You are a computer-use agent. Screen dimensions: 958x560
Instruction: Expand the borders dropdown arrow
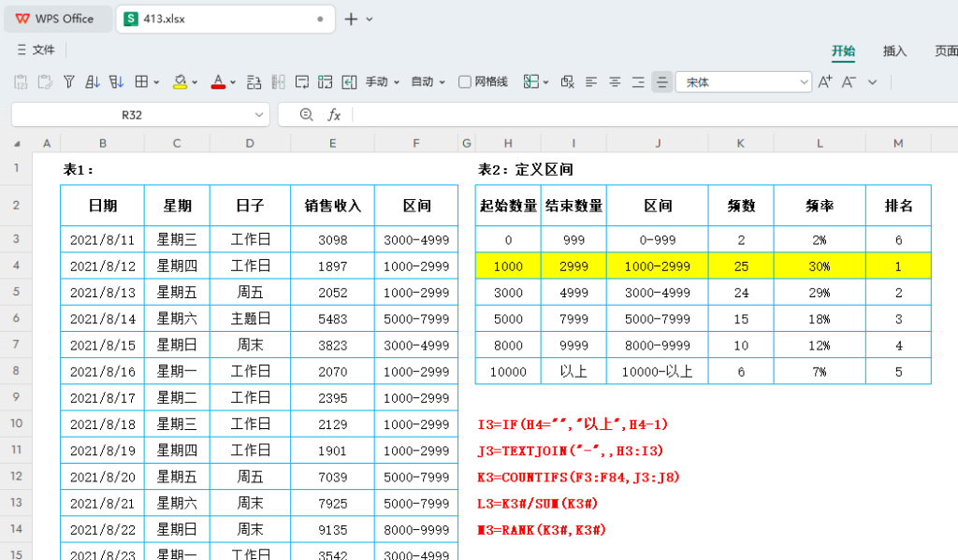[157, 82]
